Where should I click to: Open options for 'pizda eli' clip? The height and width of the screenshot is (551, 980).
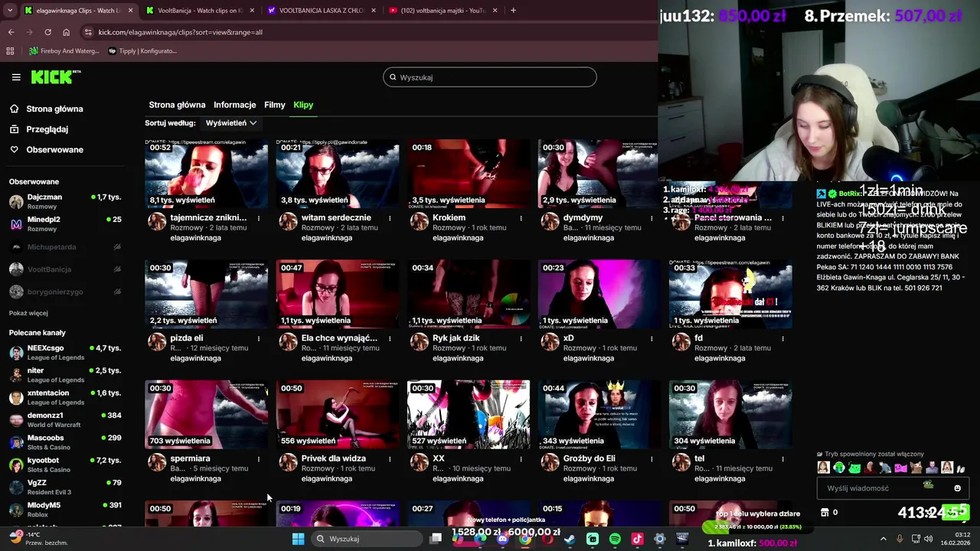tap(259, 338)
